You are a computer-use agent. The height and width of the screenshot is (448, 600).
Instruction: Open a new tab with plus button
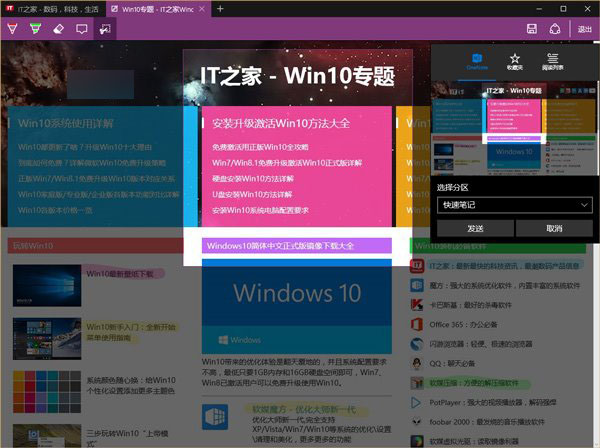pyautogui.click(x=220, y=8)
